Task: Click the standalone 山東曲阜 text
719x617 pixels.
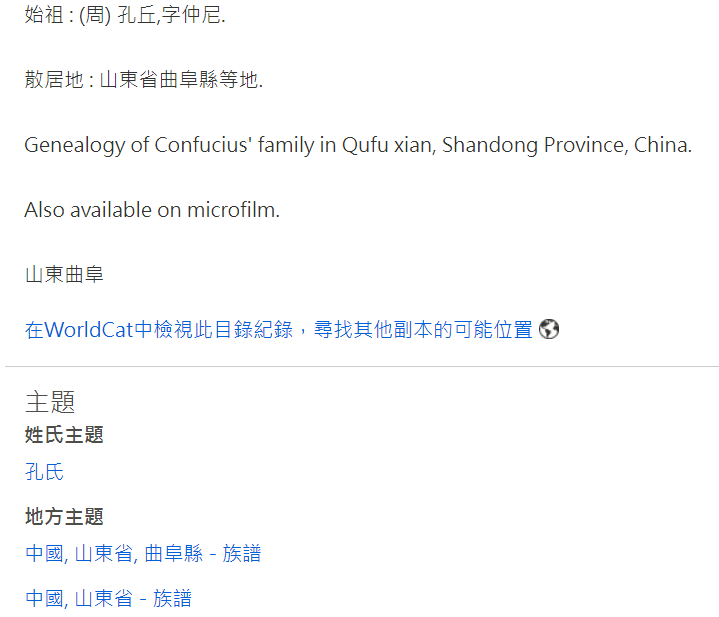Action: pyautogui.click(x=64, y=274)
